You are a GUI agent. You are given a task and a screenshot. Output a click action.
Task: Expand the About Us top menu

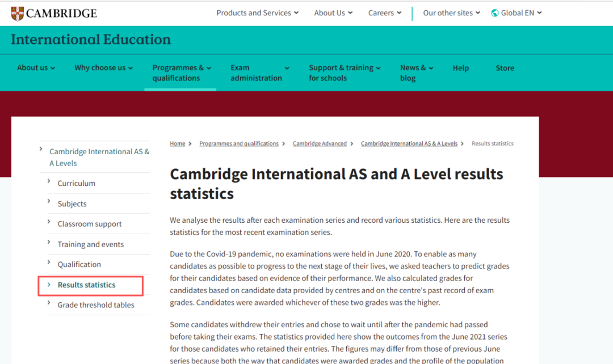click(x=333, y=13)
